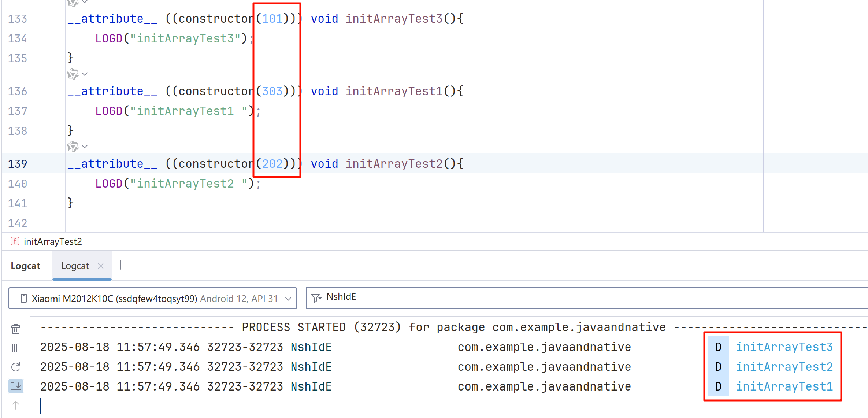Restart logcat with the refresh icon
The width and height of the screenshot is (868, 418).
16,367
